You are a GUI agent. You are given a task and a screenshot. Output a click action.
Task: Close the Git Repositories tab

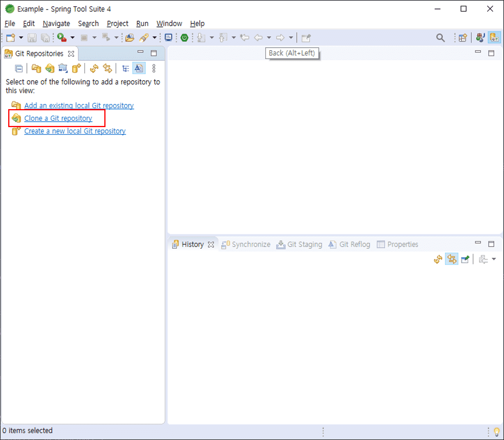[x=71, y=54]
